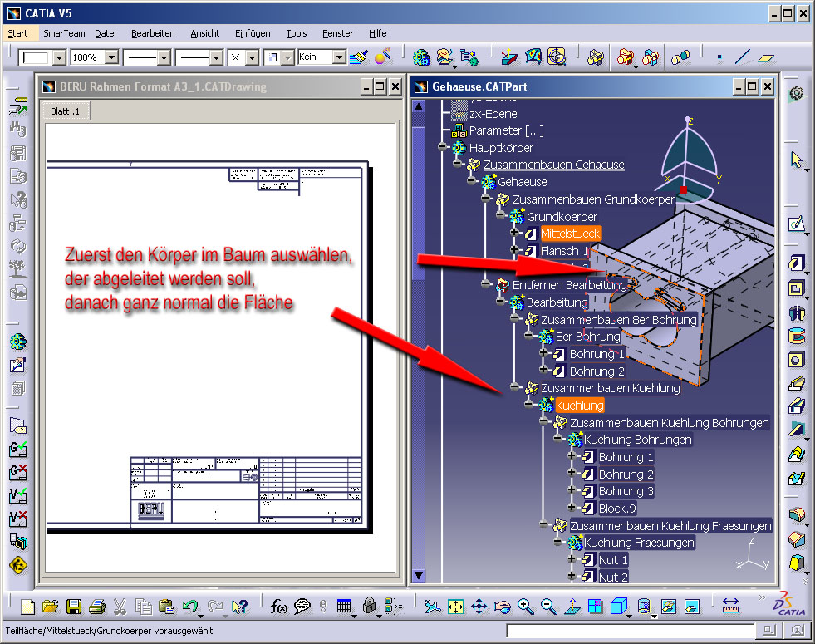Open the Einfügen menu
Viewport: 815px width, 644px height.
(253, 33)
